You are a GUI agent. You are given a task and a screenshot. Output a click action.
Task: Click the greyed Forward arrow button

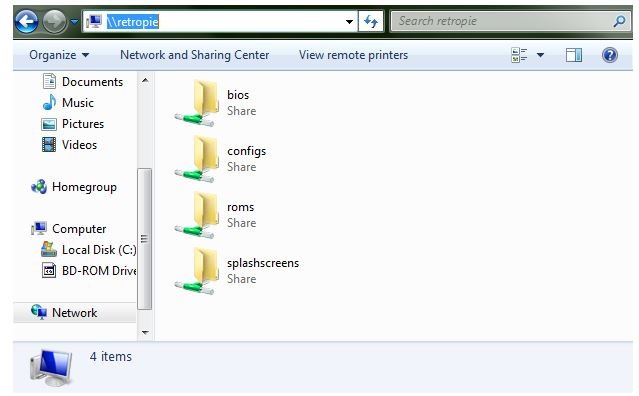(x=55, y=21)
